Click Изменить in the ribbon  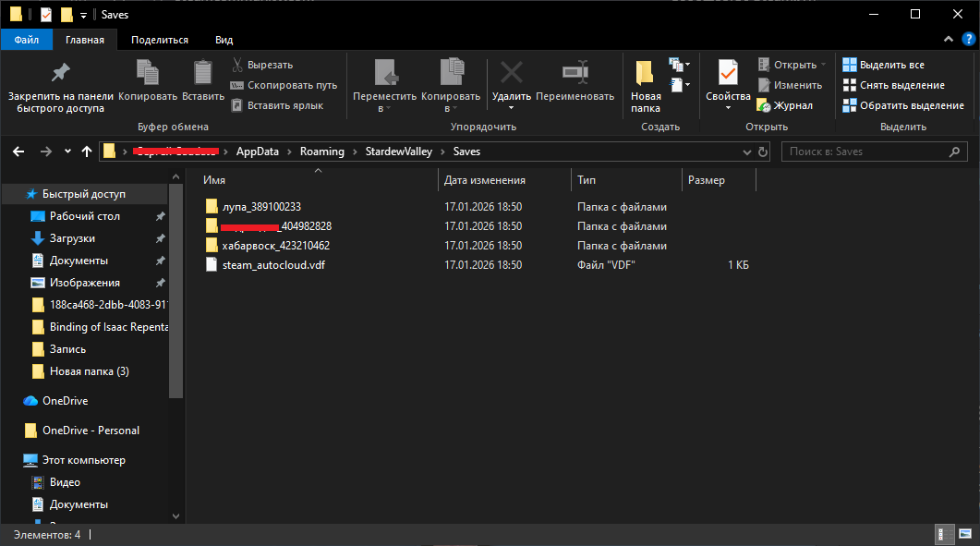[x=790, y=85]
